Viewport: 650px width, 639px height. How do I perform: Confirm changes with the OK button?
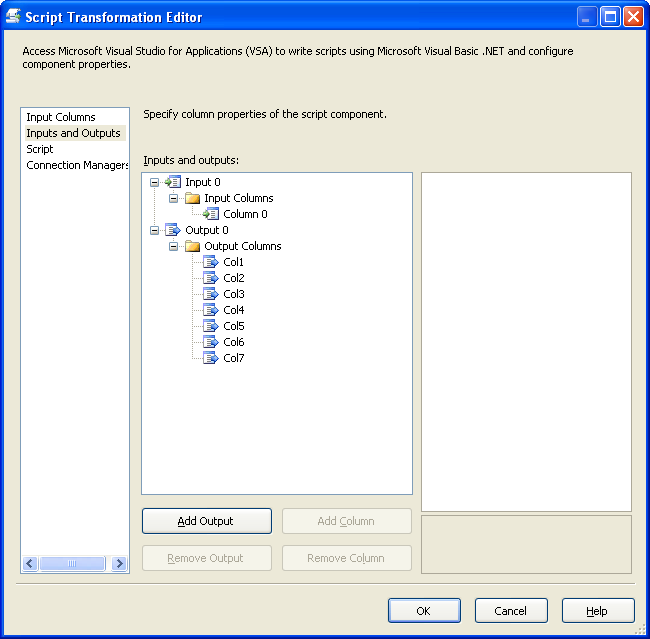[x=424, y=610]
